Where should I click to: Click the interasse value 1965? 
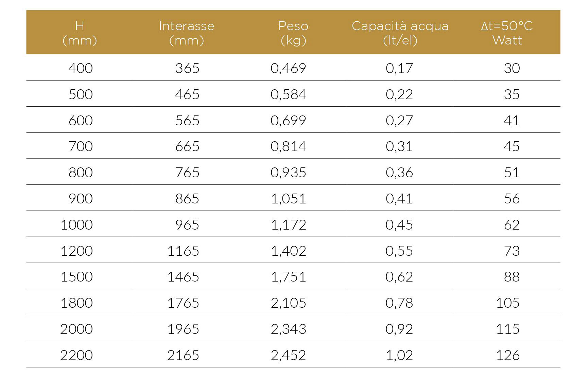click(183, 329)
